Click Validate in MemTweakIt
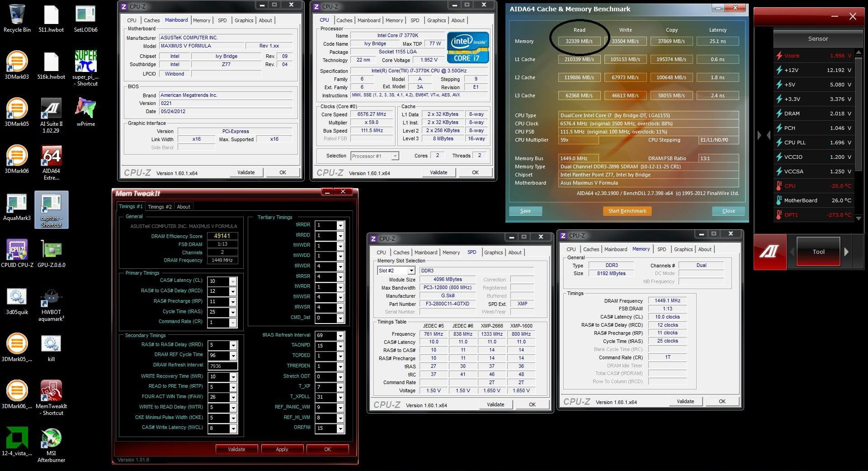Viewport: 868px width, 471px height. (236, 449)
